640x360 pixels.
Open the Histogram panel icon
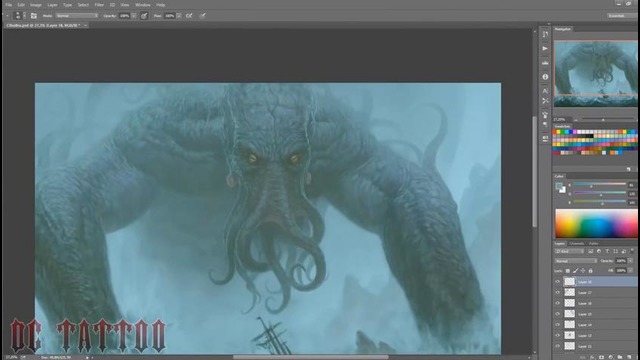point(545,63)
